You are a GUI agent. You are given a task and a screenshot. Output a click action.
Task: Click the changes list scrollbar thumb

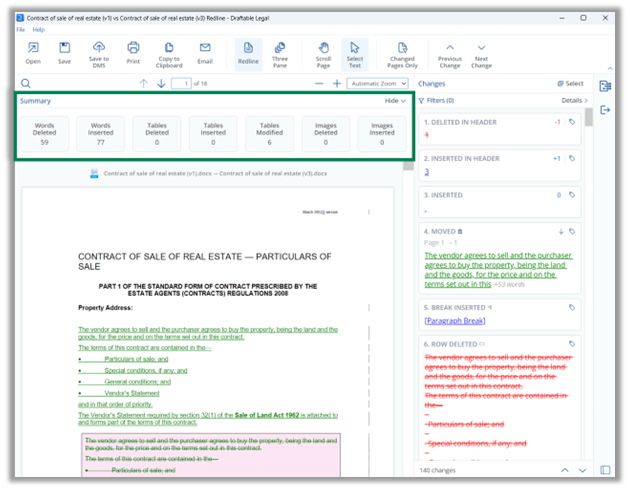tap(588, 117)
